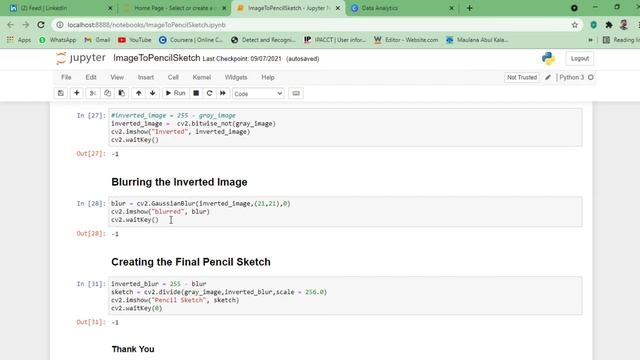
Task: Paste cells below icon in toolbar
Action: 122,93
